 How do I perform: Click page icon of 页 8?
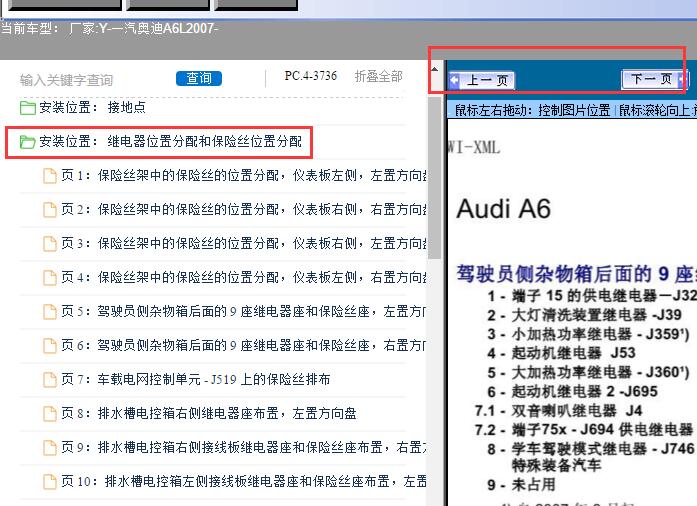(x=50, y=414)
